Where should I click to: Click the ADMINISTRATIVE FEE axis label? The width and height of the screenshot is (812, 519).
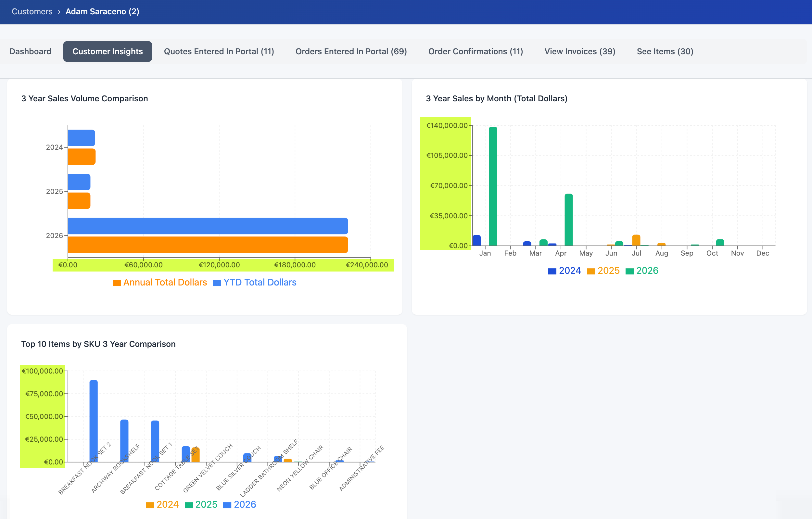[x=362, y=468]
